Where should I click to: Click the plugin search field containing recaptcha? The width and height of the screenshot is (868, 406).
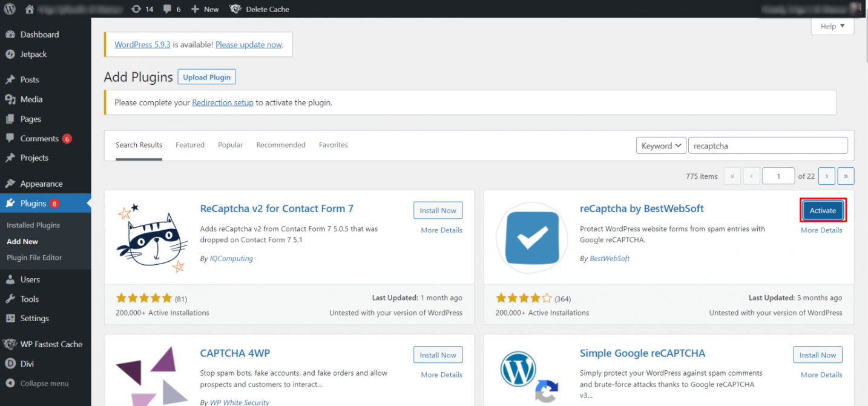click(768, 145)
